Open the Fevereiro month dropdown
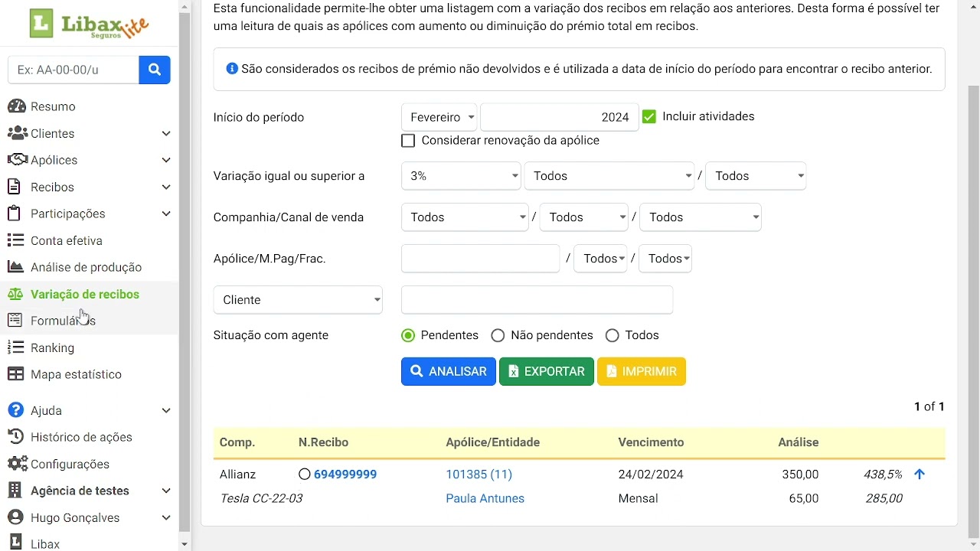The image size is (980, 551). click(x=439, y=117)
